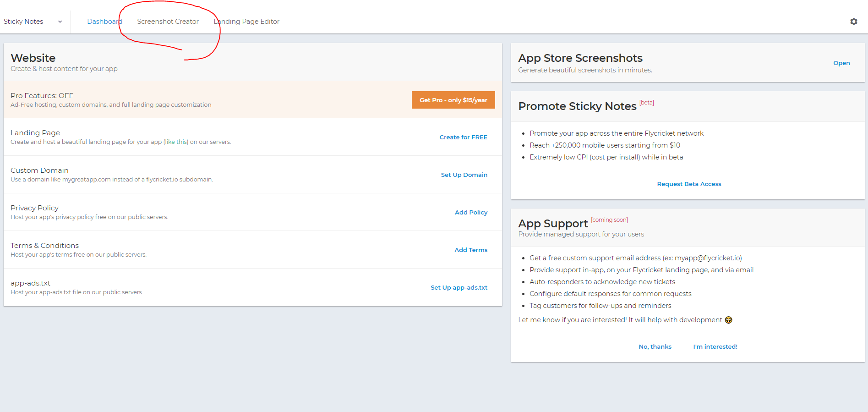The width and height of the screenshot is (868, 412).
Task: Click Set Up Domain link
Action: 464,175
